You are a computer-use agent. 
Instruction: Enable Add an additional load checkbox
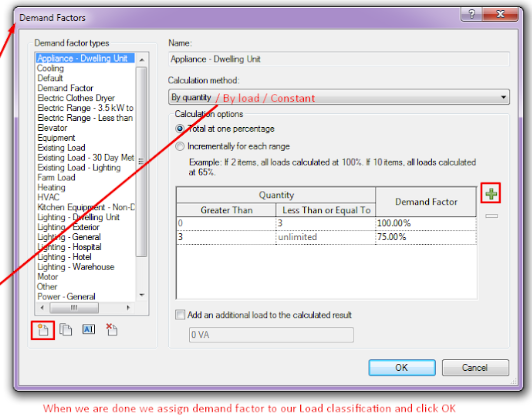(180, 315)
